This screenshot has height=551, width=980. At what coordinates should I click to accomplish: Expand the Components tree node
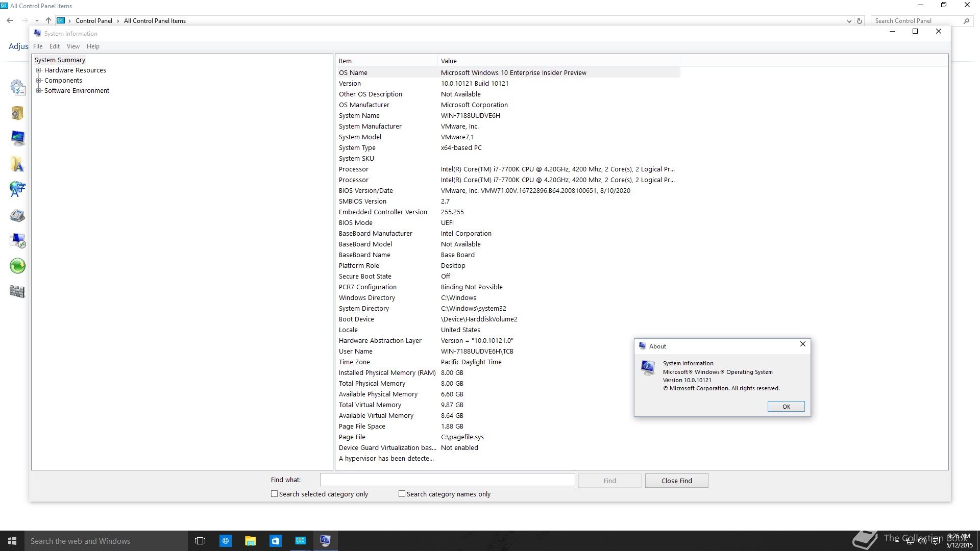pos(38,80)
